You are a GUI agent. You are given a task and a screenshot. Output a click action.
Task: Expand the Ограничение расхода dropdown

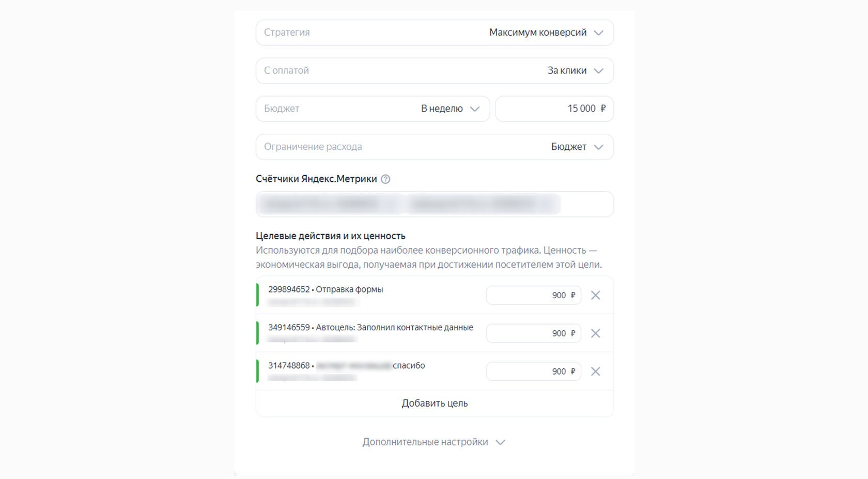coord(434,147)
